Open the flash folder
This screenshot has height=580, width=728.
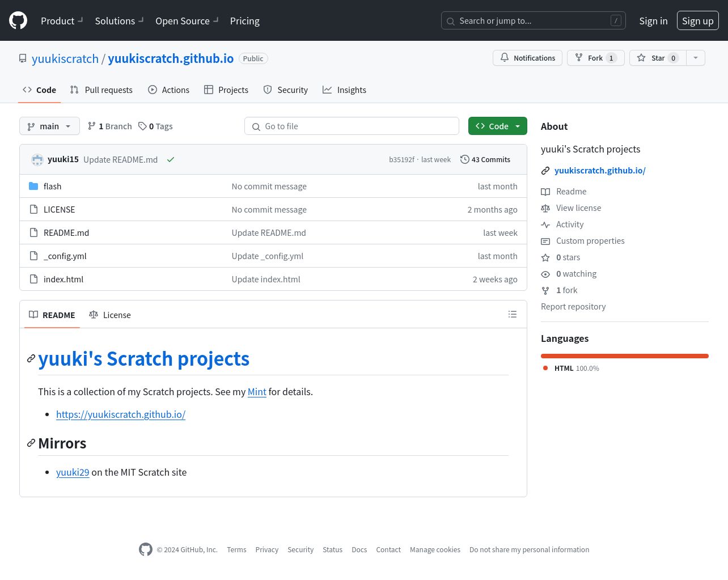pos(52,186)
